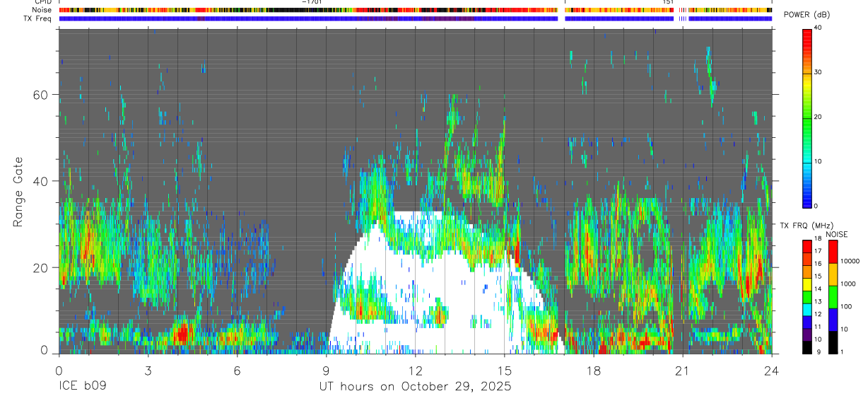
Task: Click the 3 hour tick on time axis
Action: tap(148, 371)
